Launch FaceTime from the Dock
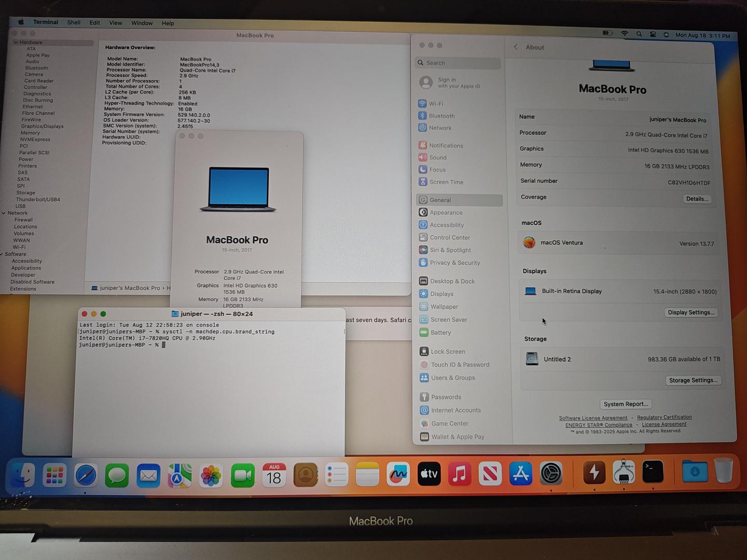 (x=243, y=475)
